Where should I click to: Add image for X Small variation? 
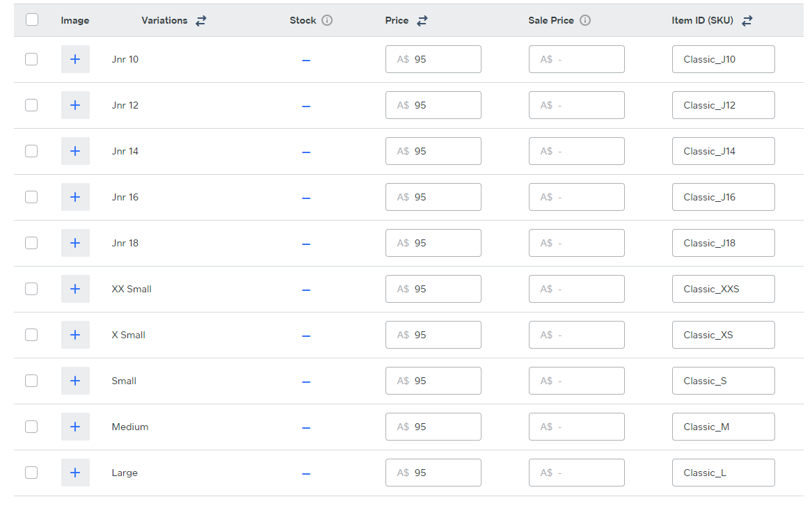[x=75, y=335]
